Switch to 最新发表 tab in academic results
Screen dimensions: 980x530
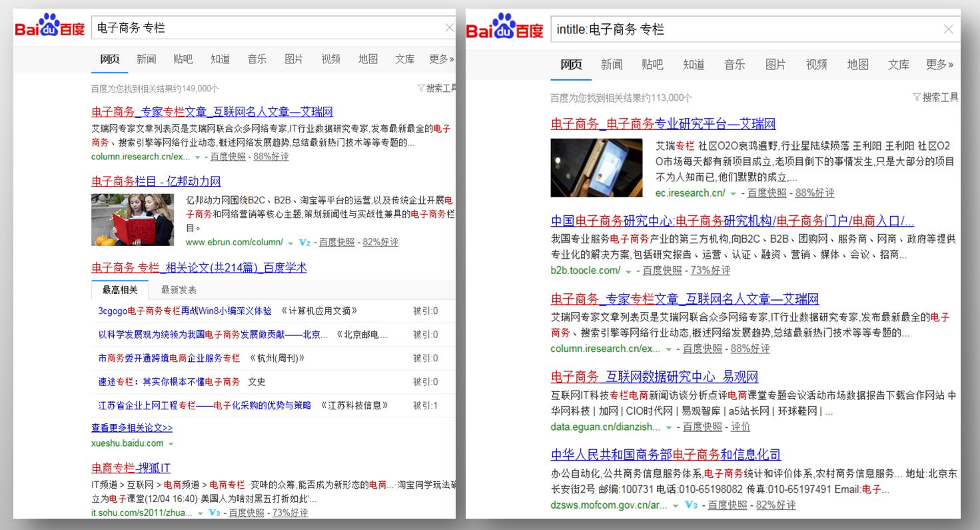tap(179, 290)
